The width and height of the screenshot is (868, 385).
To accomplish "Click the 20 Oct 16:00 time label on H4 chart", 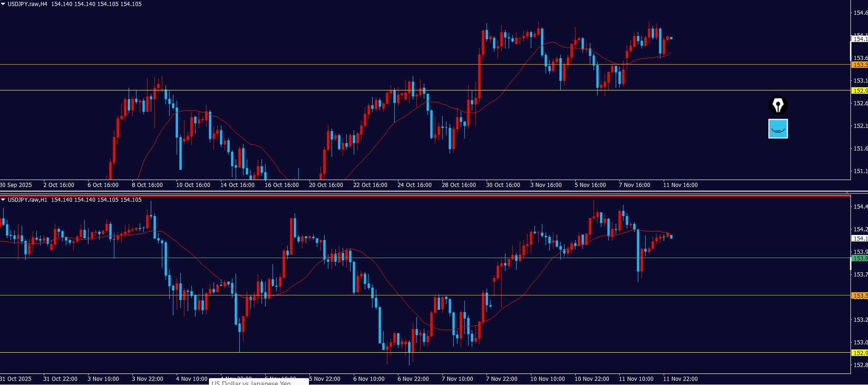I will [x=326, y=185].
